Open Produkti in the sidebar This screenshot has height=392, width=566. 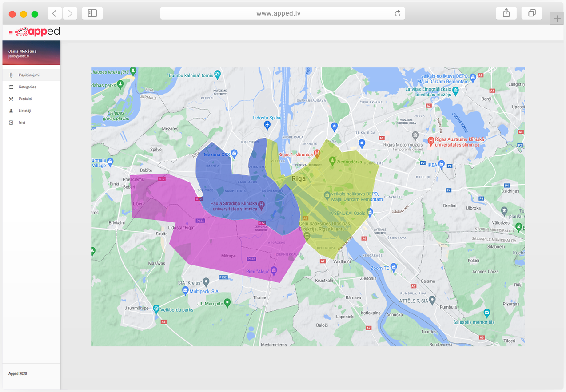(32, 99)
